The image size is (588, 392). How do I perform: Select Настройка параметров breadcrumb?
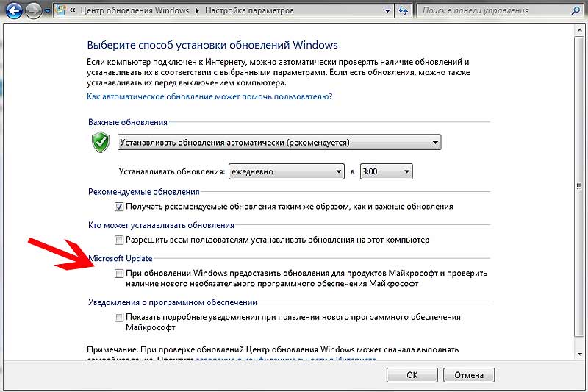point(249,10)
